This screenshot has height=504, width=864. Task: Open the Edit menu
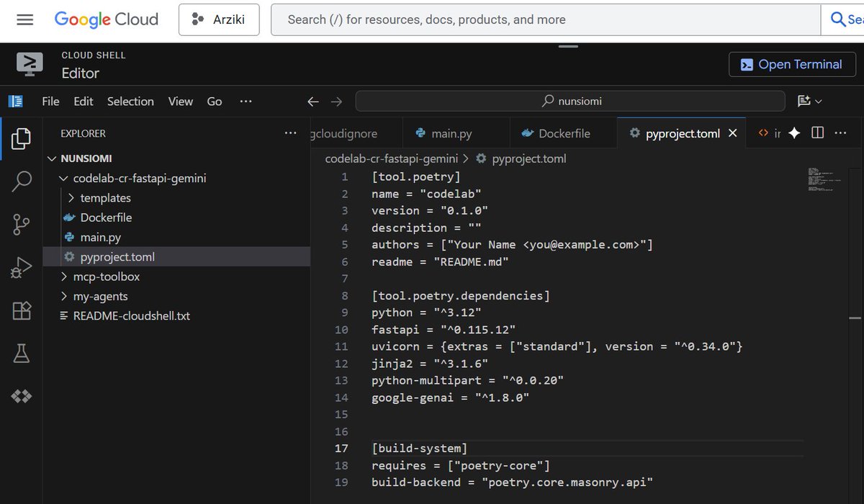(x=84, y=102)
